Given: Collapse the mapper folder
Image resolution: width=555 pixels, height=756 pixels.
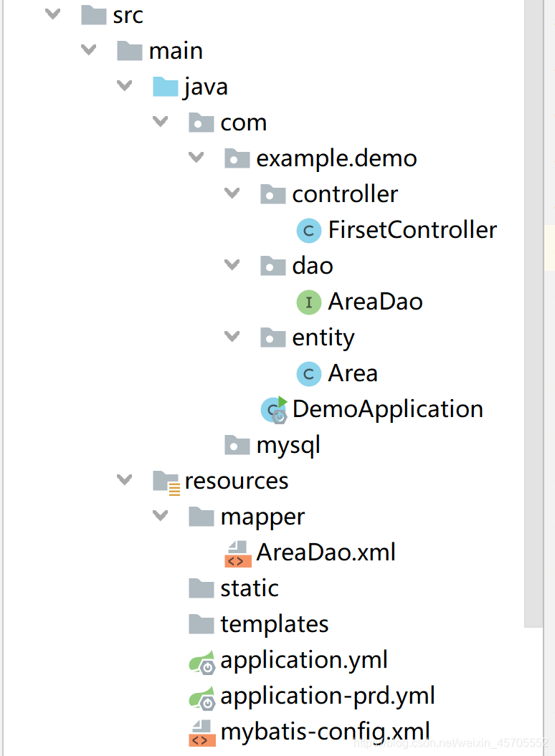Looking at the screenshot, I should coord(159,516).
